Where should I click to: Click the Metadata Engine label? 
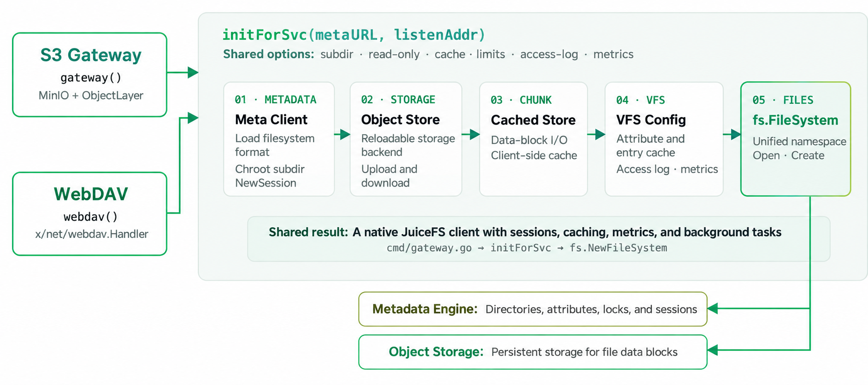click(425, 309)
